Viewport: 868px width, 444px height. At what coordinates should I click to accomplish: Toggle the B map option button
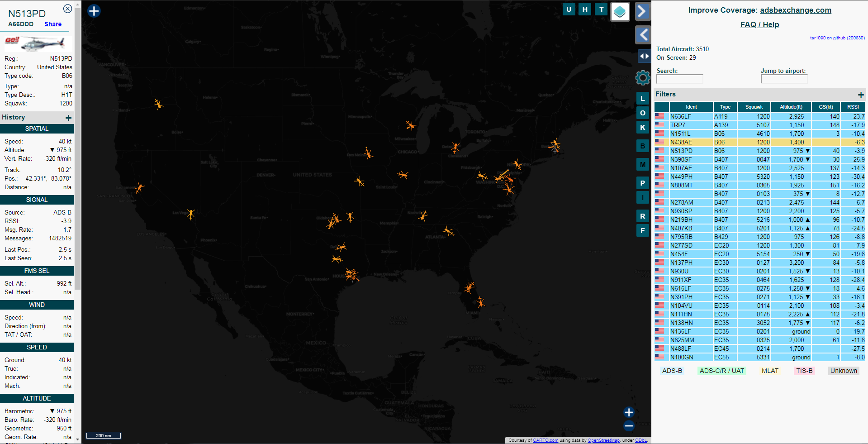643,146
